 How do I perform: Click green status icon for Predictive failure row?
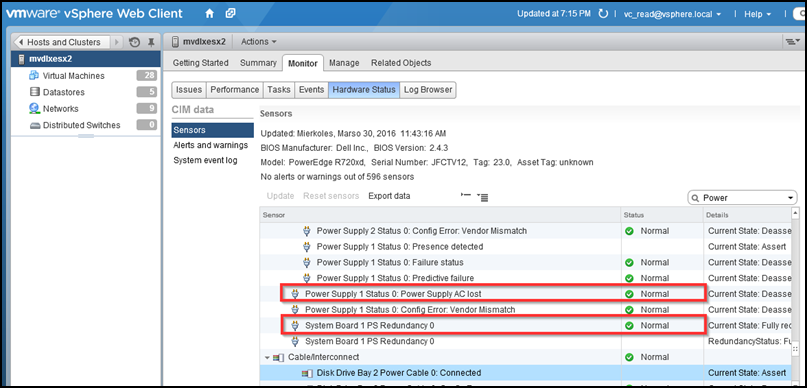tap(629, 278)
